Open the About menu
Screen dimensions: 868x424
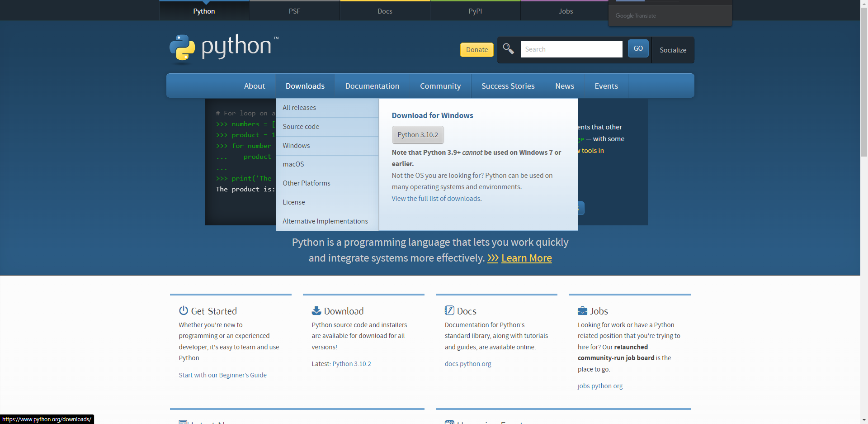click(255, 86)
